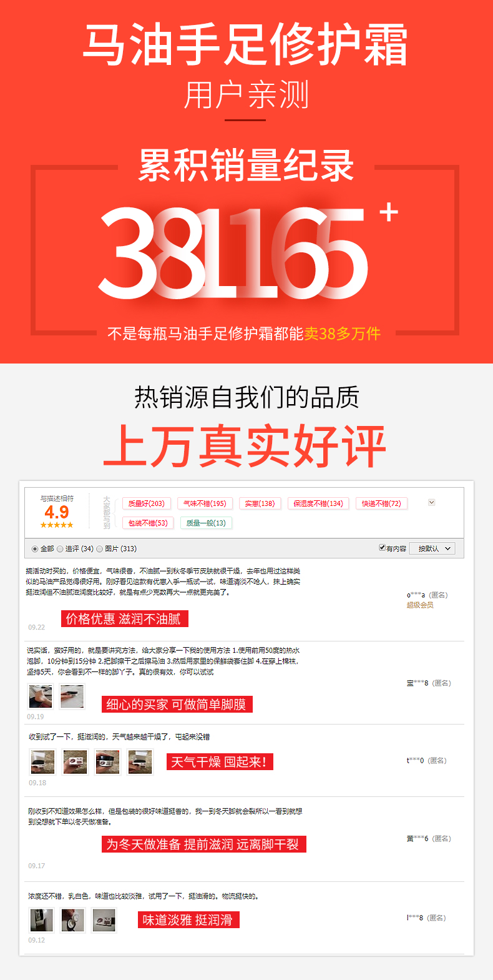Choose the 包装不错(53) tag

(x=148, y=523)
